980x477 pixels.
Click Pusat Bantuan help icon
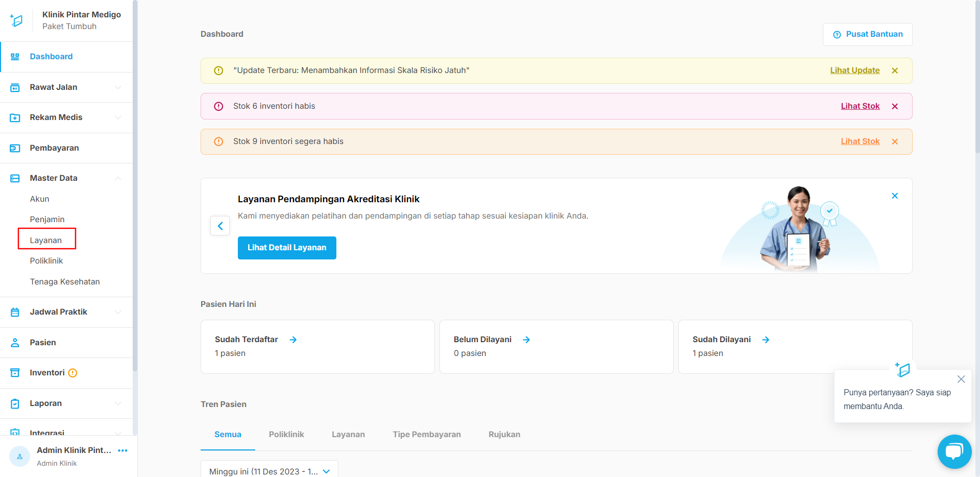837,35
